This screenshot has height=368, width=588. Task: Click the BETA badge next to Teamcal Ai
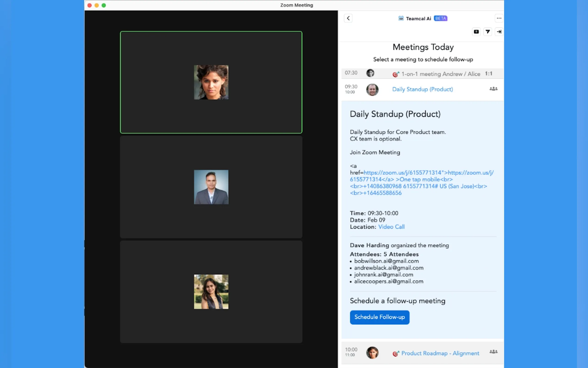tap(441, 18)
